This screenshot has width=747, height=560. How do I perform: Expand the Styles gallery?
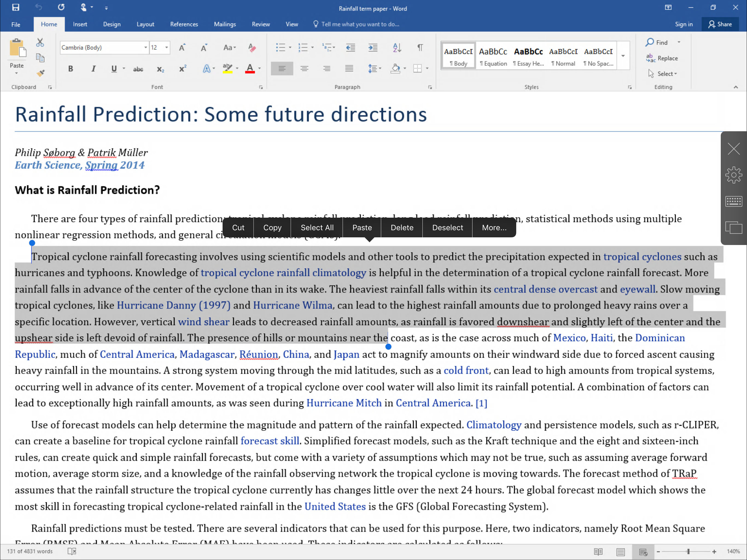coord(623,56)
